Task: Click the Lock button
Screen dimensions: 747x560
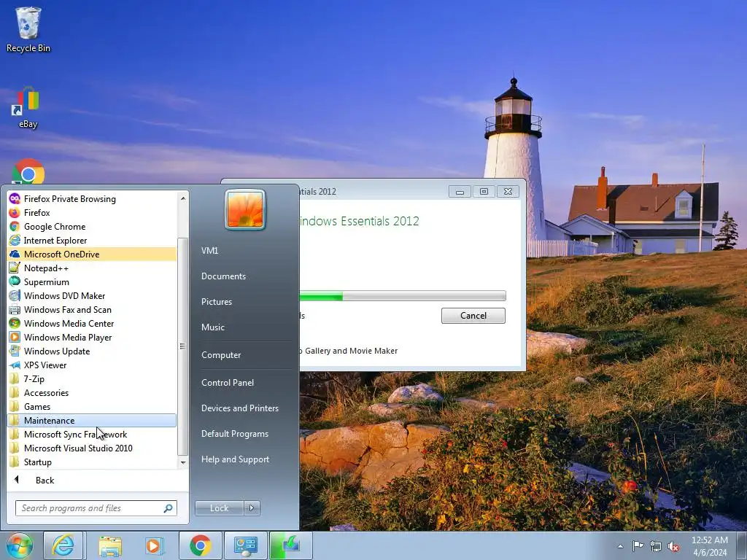Action: pyautogui.click(x=219, y=508)
